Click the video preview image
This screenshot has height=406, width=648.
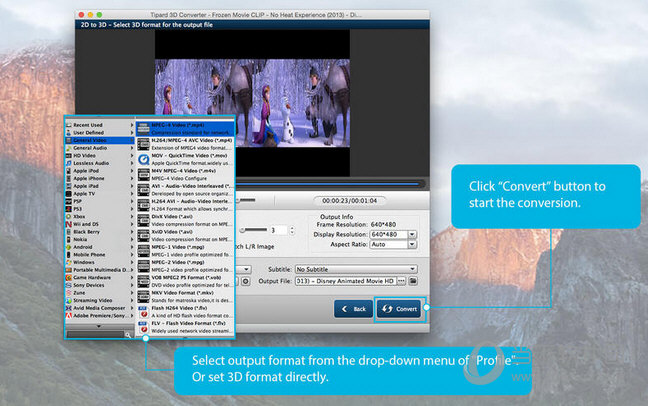pos(252,103)
